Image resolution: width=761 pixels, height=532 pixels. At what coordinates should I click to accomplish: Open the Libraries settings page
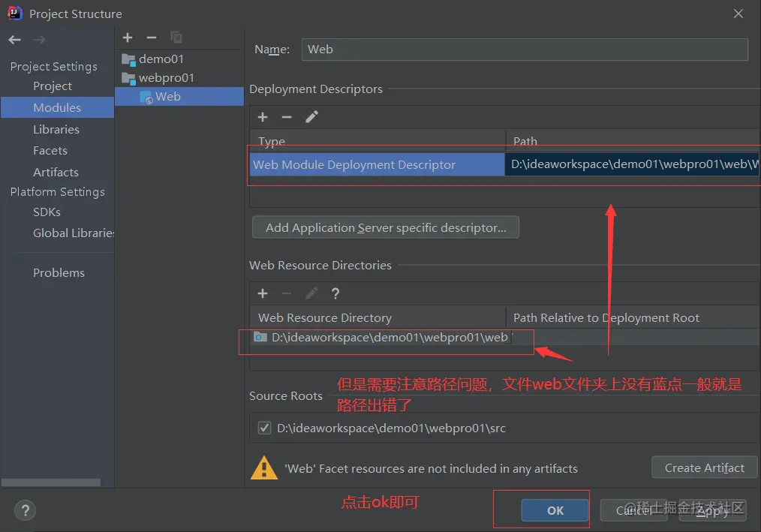click(x=56, y=129)
